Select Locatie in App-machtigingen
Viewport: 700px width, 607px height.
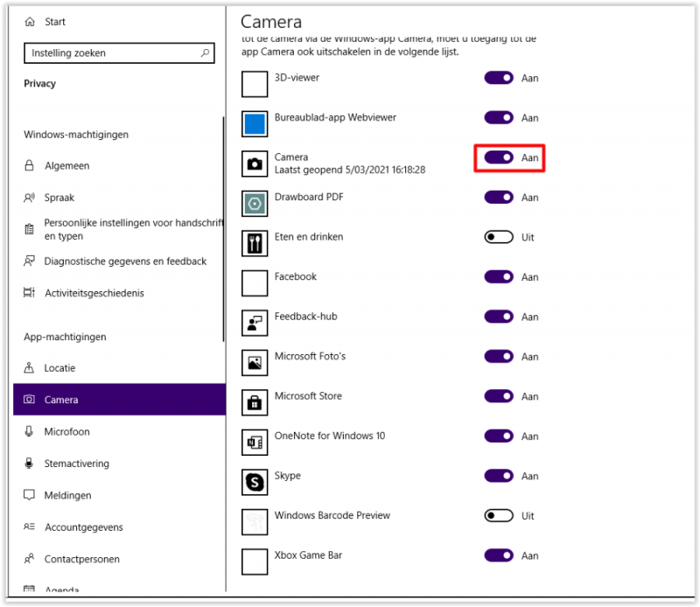[x=59, y=368]
